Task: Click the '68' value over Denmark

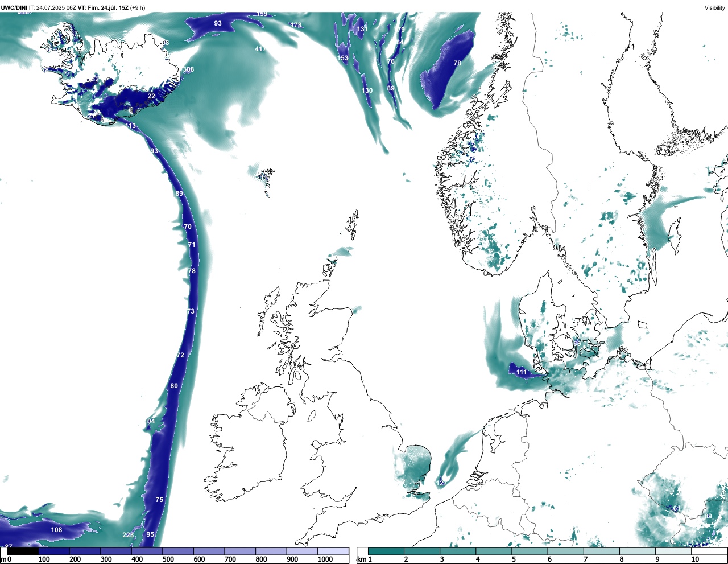Action: click(x=577, y=344)
